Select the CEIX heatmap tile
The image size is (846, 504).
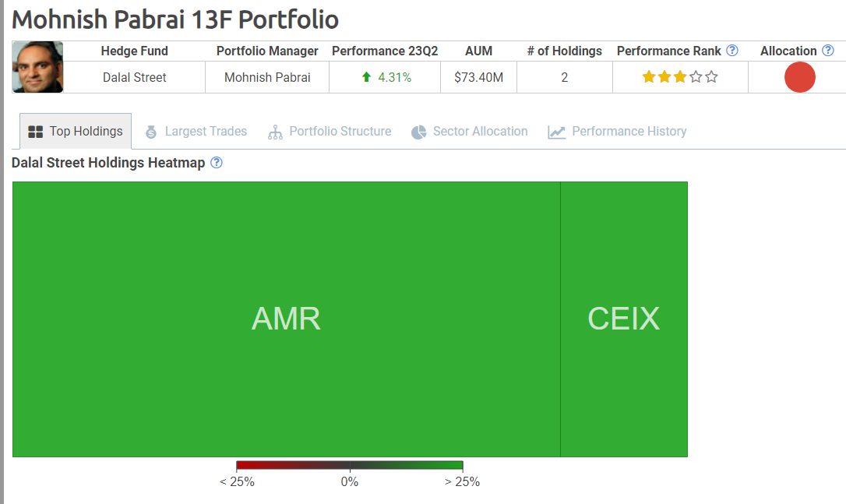(624, 319)
